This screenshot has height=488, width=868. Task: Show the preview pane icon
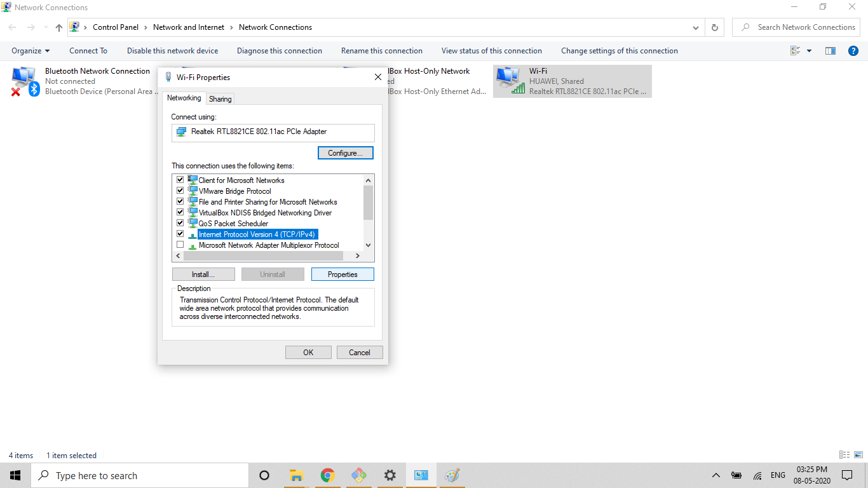click(x=830, y=51)
